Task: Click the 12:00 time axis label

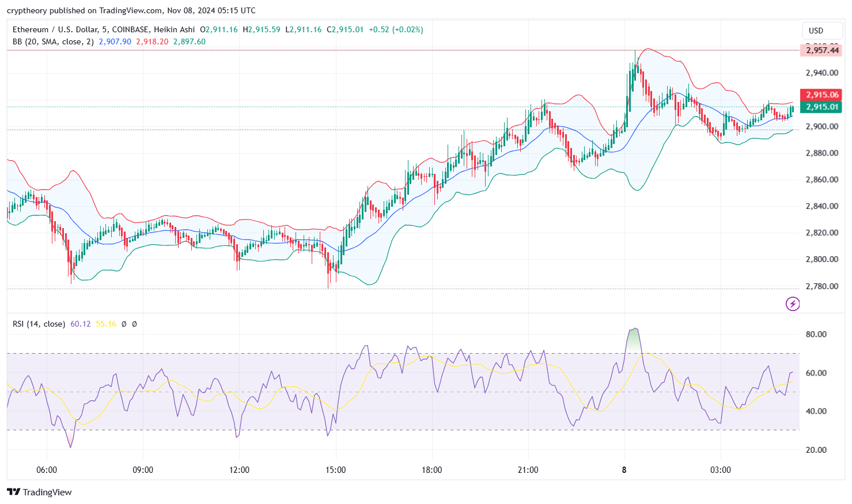Action: tap(239, 469)
